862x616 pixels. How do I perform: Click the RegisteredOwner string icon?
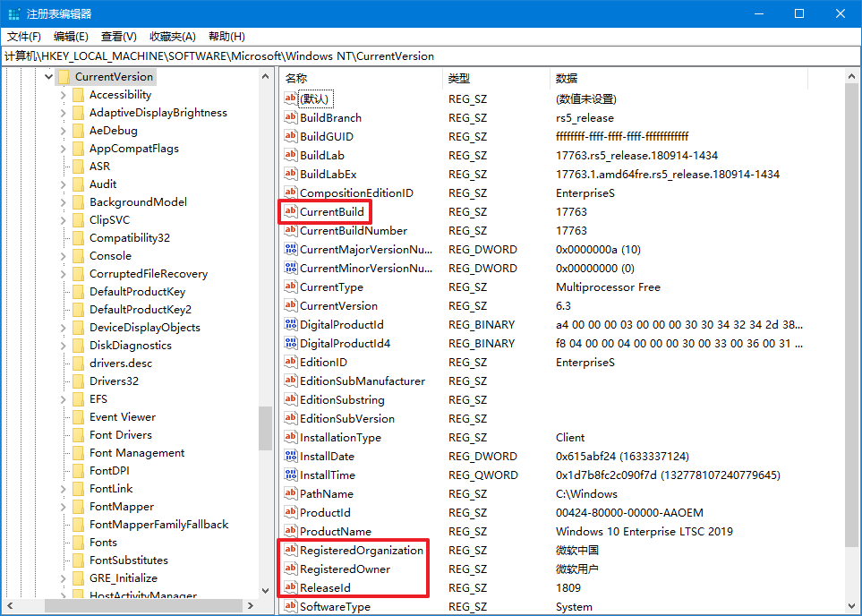(290, 569)
